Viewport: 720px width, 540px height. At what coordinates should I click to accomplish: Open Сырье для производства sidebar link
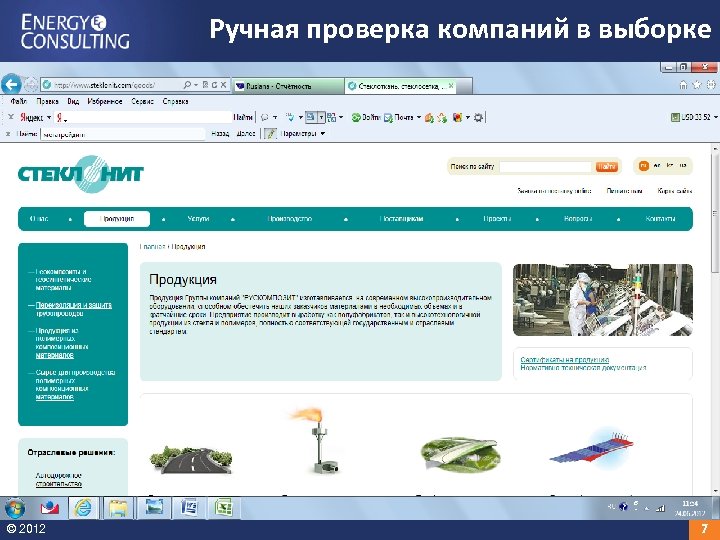tap(75, 385)
